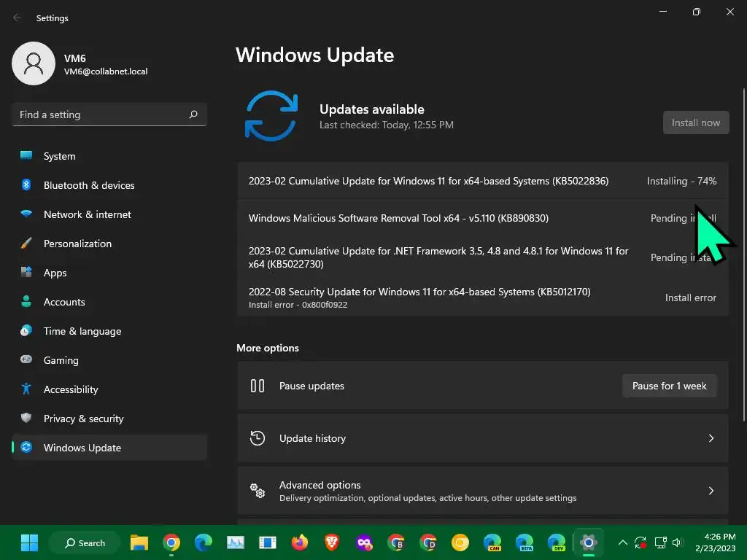Open System settings category
The height and width of the screenshot is (560, 747).
pos(109,156)
